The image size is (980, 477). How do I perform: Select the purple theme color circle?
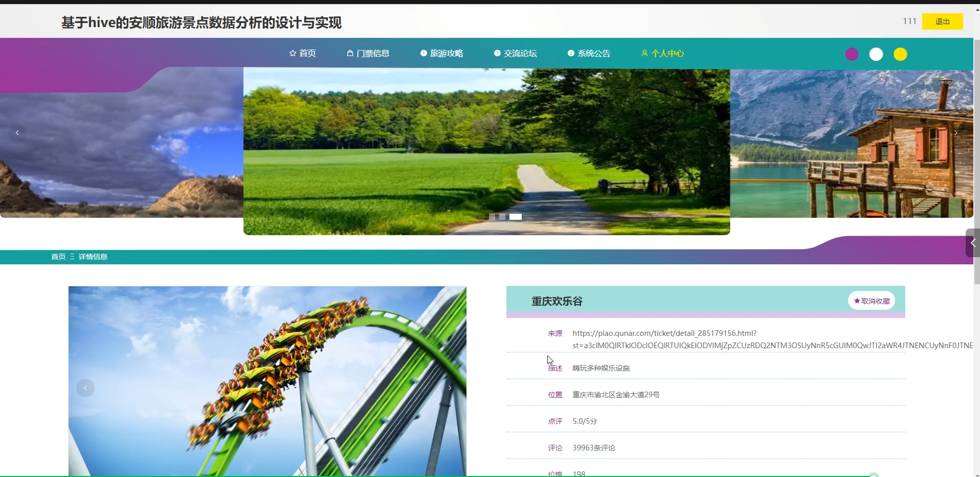pos(852,54)
